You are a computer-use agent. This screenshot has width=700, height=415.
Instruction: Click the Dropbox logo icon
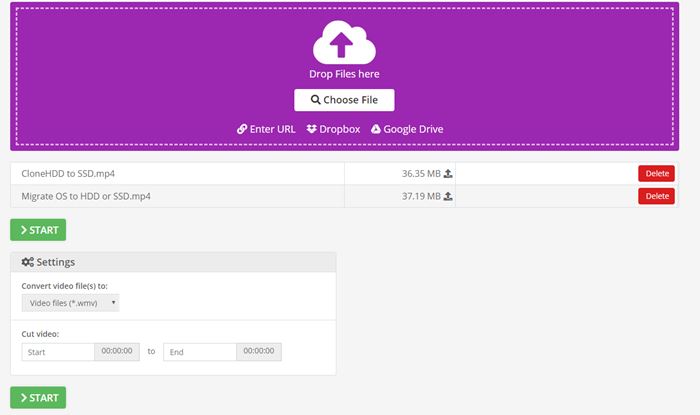312,129
